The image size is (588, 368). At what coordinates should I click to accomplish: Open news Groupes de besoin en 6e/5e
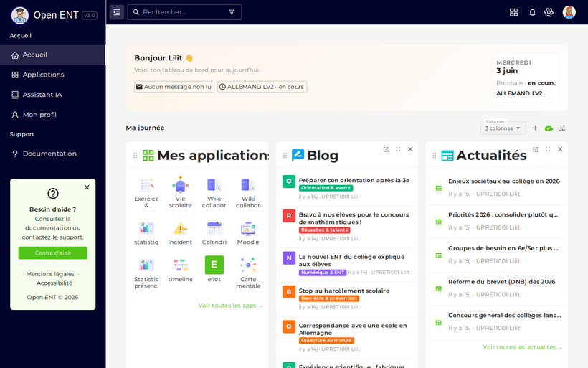[x=503, y=248]
